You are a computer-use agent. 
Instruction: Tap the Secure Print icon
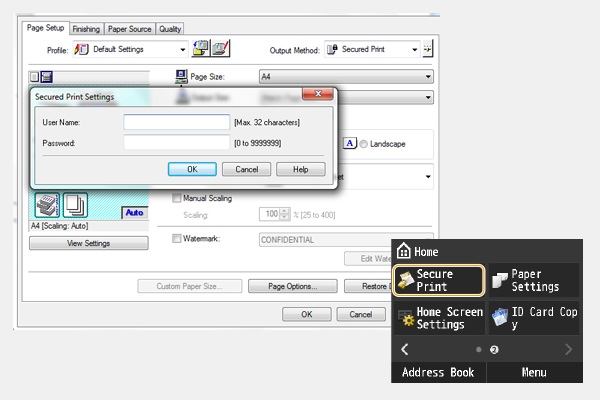pyautogui.click(x=436, y=280)
